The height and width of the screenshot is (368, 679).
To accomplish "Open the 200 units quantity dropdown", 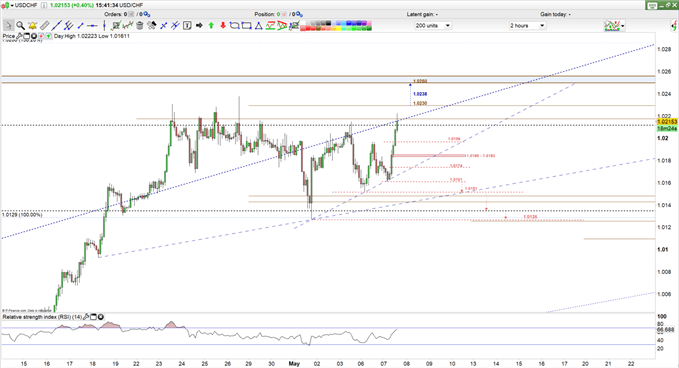I will pos(433,26).
